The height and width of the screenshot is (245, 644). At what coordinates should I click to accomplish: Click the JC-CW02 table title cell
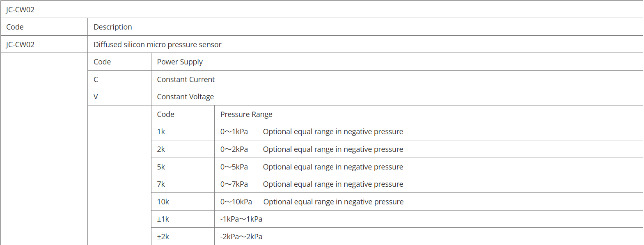[322, 9]
